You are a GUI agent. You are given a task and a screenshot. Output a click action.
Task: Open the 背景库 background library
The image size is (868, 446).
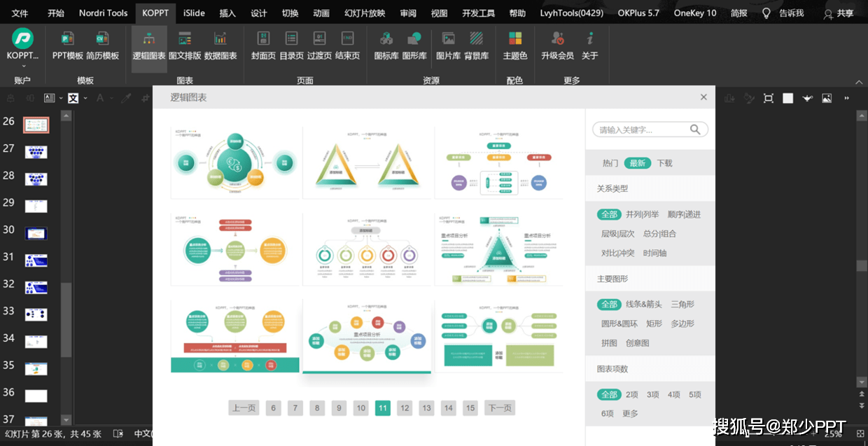point(476,45)
